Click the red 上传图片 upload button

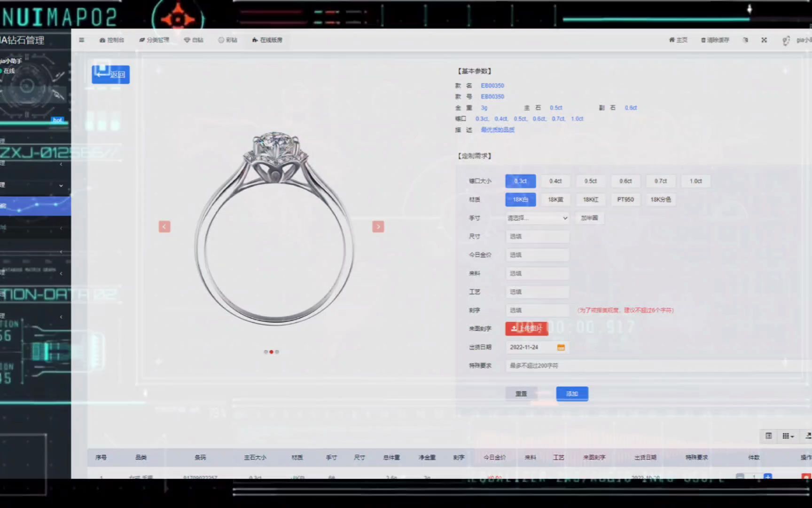coord(527,328)
